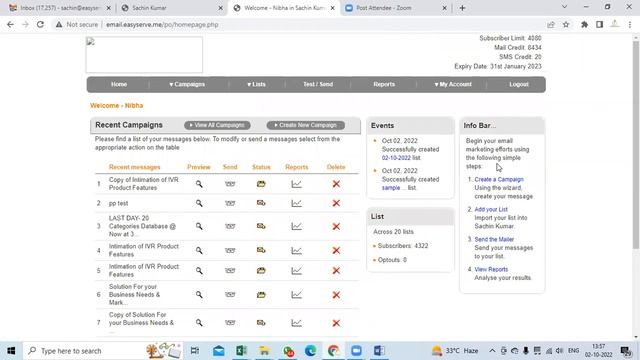This screenshot has width=640, height=360.
Task: Click View All Campaigns button
Action: (x=217, y=125)
